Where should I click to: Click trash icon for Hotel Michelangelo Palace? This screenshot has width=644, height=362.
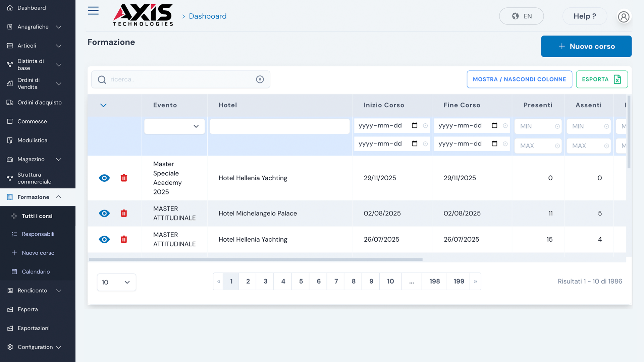pyautogui.click(x=124, y=214)
